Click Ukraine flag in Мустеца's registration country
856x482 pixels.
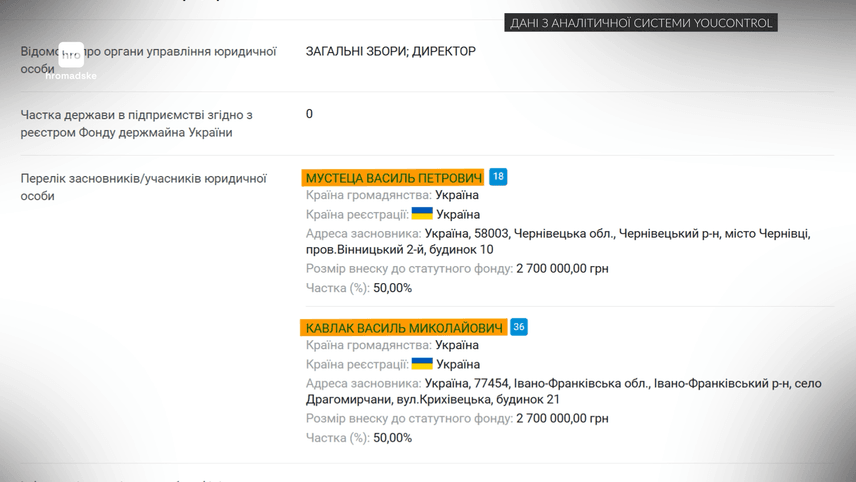point(422,214)
